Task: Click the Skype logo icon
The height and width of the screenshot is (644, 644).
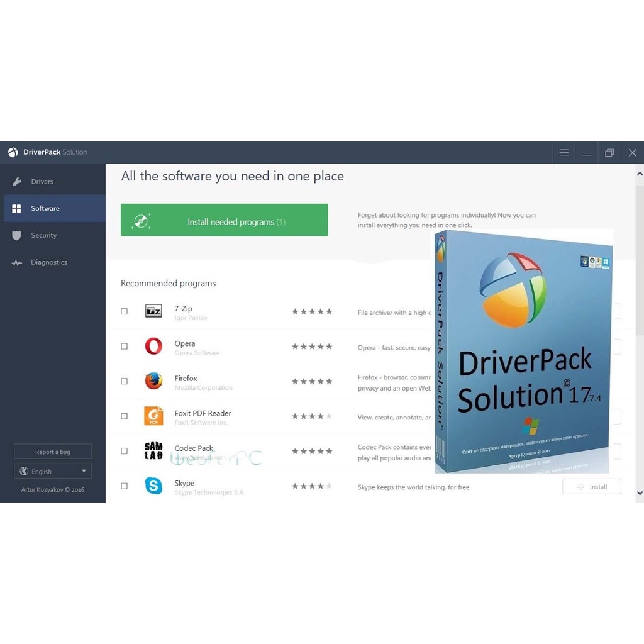Action: coord(153,486)
